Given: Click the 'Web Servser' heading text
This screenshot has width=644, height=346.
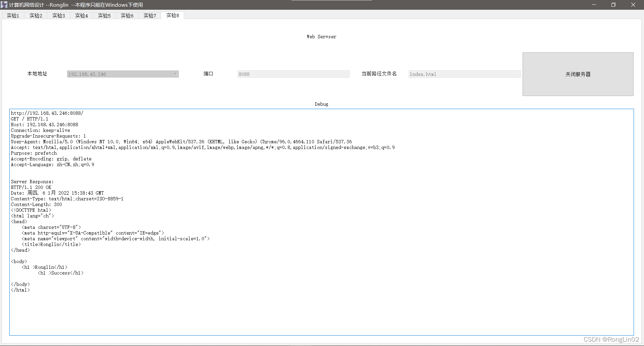Looking at the screenshot, I should coord(321,37).
